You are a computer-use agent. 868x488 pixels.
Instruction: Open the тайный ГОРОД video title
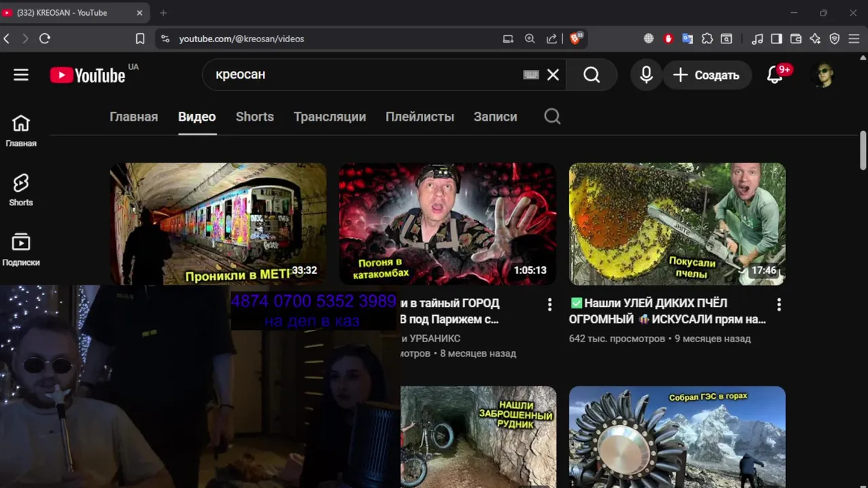[x=451, y=311]
